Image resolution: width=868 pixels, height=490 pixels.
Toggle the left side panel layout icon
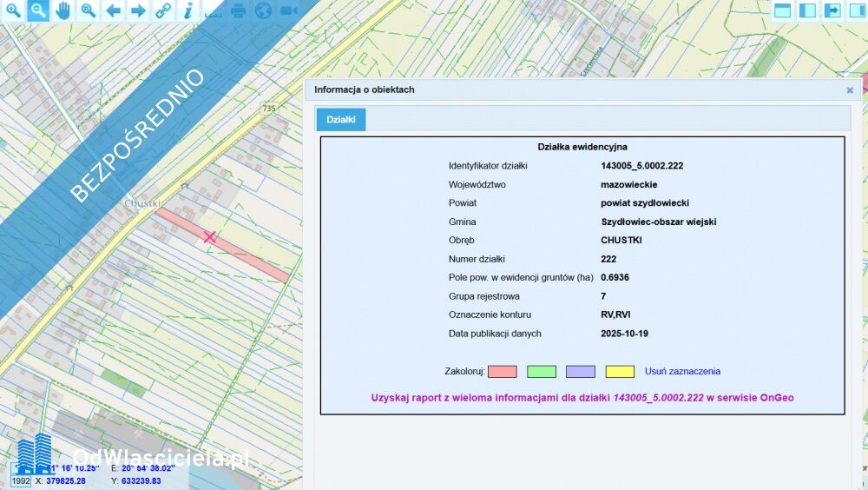(808, 10)
